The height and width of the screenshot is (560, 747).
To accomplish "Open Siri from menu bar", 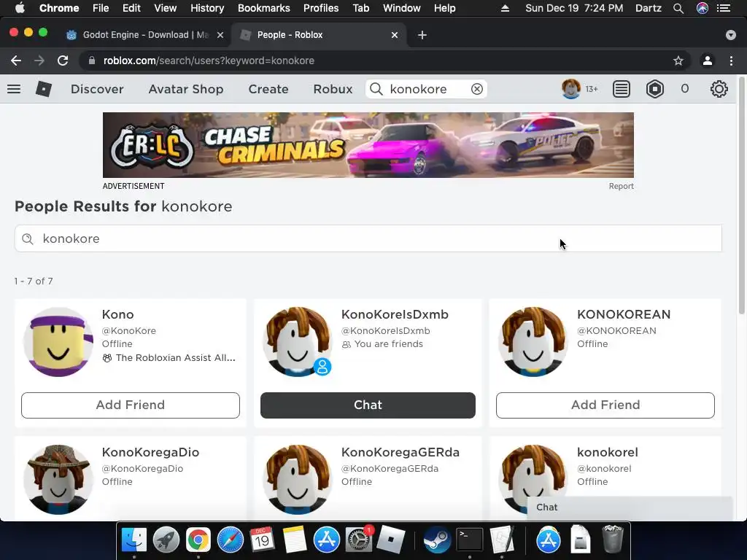I will pyautogui.click(x=703, y=8).
